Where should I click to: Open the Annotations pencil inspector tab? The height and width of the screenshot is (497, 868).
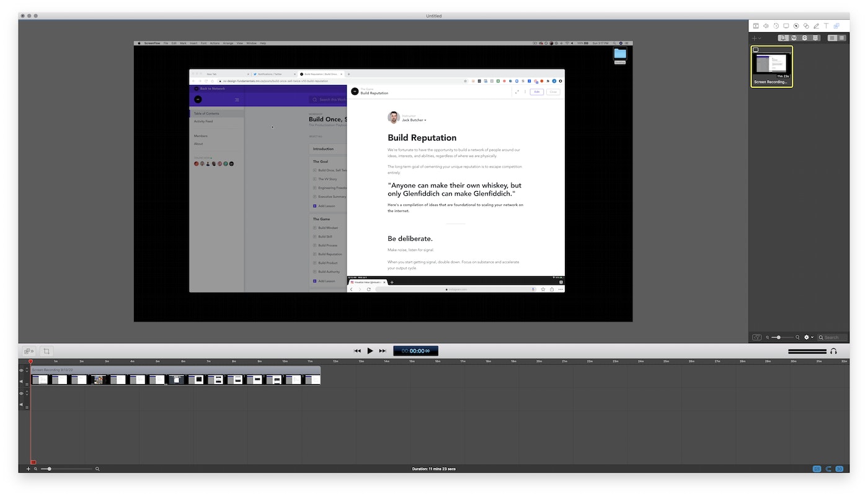click(816, 26)
